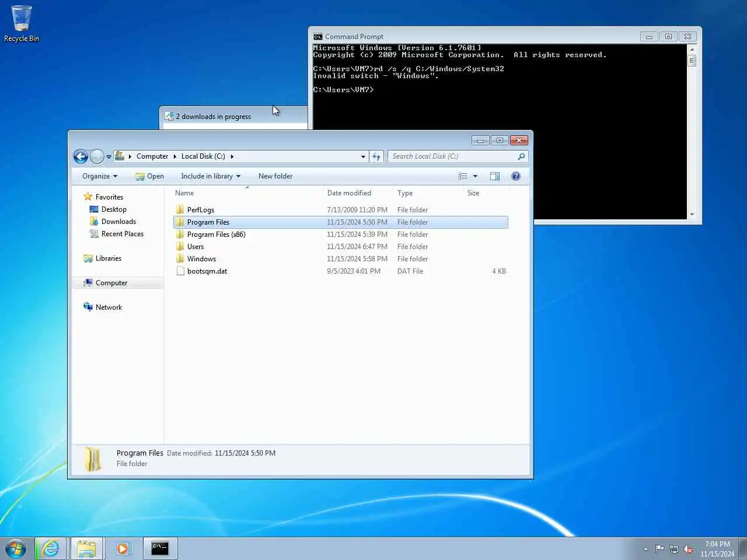Select the bootsqm.dat file icon
The width and height of the screenshot is (747, 560).
coord(180,271)
